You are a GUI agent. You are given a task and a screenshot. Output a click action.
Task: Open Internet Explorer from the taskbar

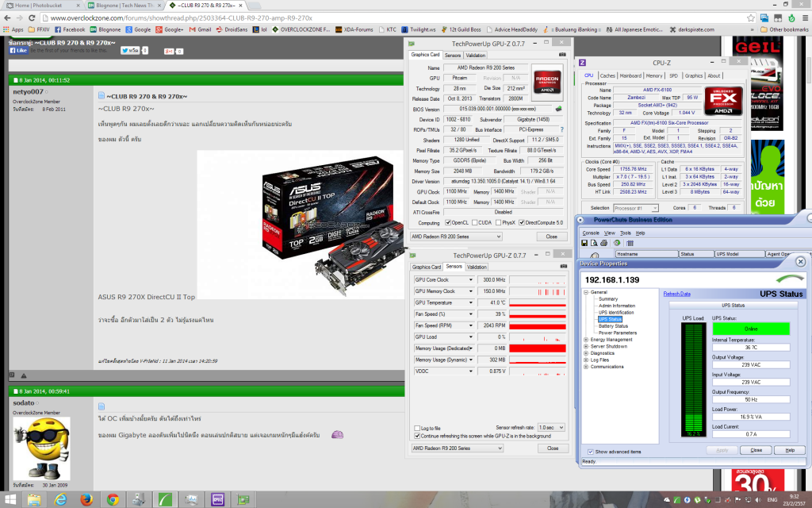pyautogui.click(x=60, y=500)
